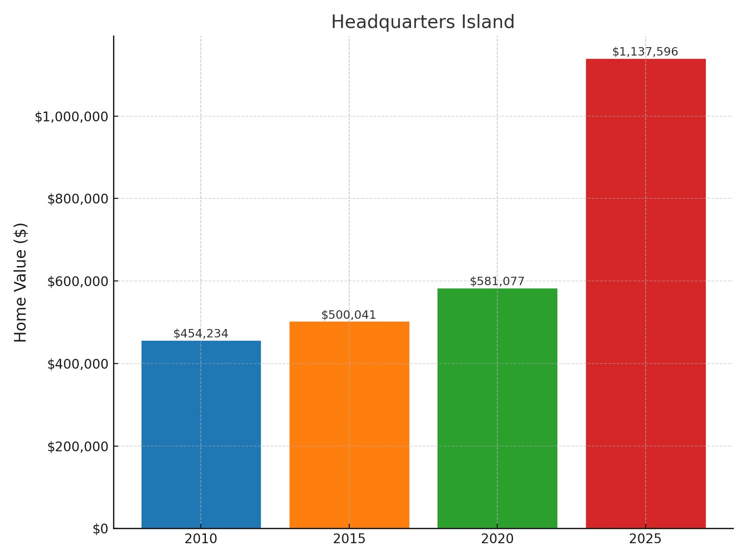
Task: Click the 2010 x-axis label
Action: [201, 539]
